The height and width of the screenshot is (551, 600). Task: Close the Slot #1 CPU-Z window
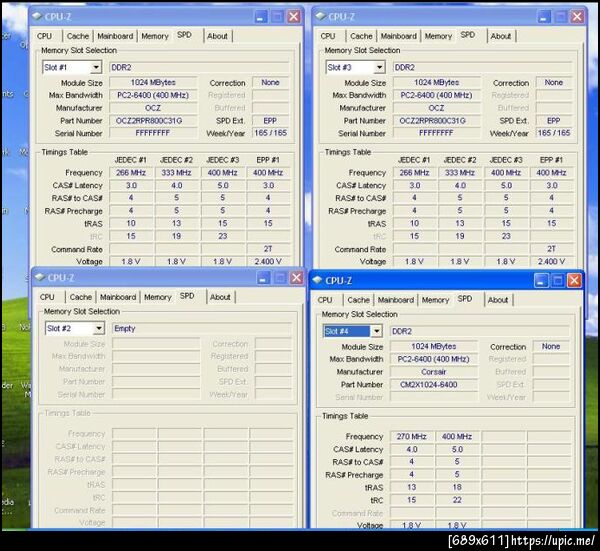tap(294, 16)
